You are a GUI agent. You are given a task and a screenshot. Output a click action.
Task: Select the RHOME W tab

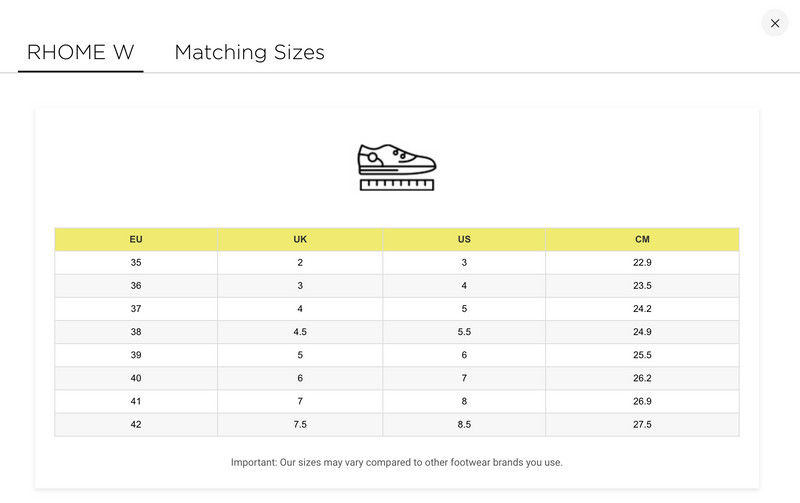pos(81,52)
